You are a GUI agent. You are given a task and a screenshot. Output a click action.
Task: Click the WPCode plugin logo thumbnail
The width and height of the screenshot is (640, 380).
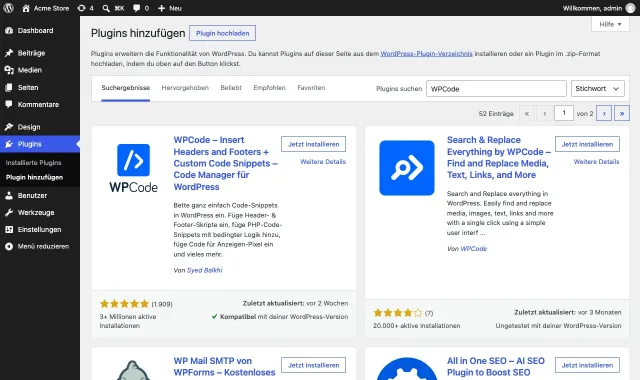pos(133,168)
